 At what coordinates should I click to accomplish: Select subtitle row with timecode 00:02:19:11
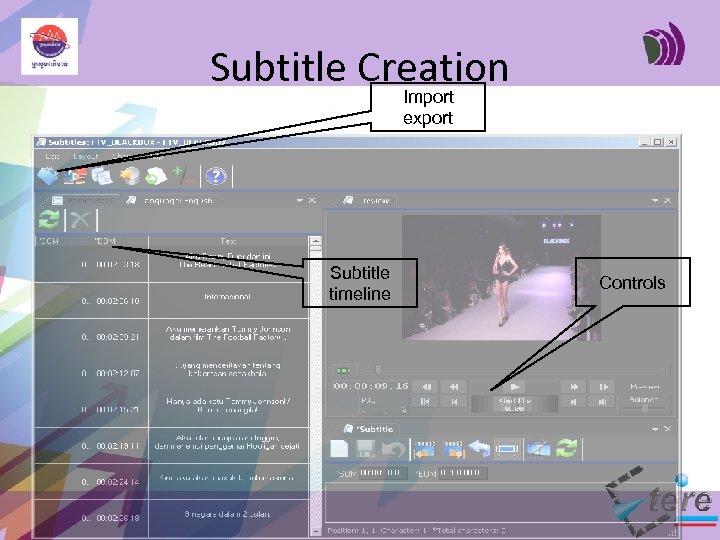click(x=172, y=445)
